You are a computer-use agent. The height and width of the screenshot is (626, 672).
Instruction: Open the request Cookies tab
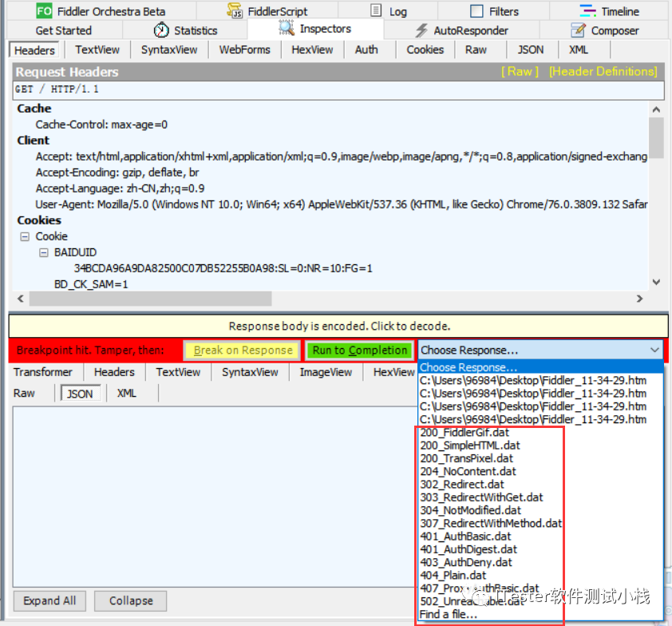[425, 50]
